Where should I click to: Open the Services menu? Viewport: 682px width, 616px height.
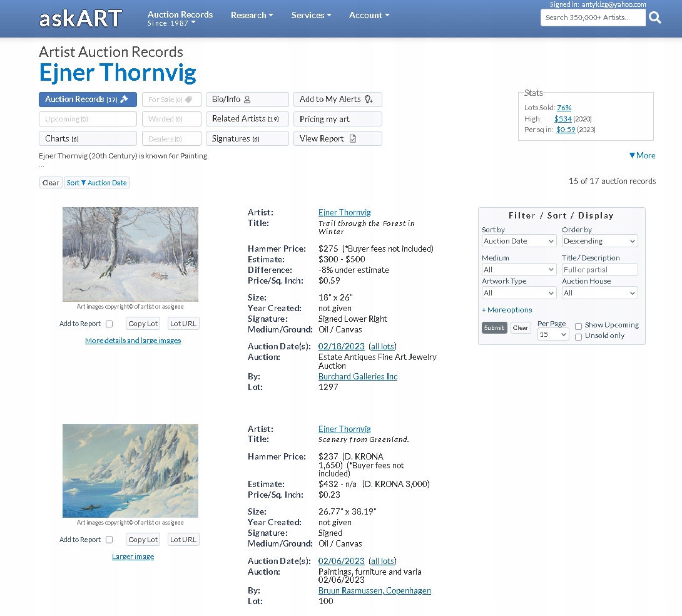(311, 15)
